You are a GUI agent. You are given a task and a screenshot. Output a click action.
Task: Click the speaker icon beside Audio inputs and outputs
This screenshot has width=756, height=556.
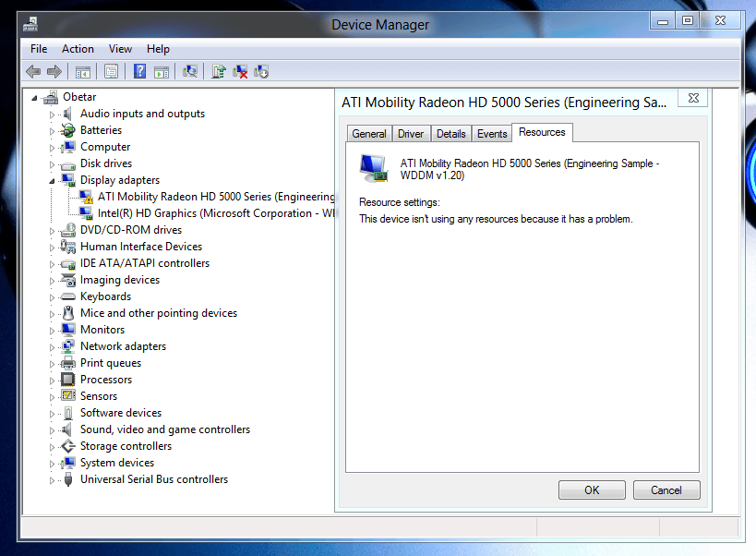coord(67,114)
